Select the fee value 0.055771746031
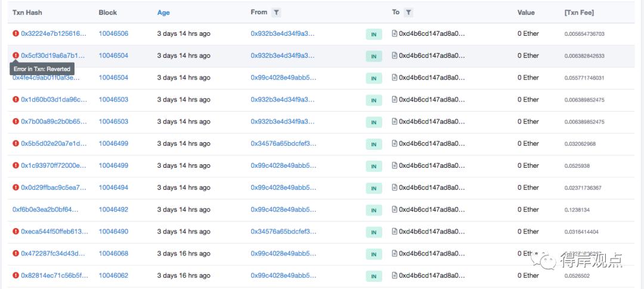Viewport: 644px width, 289px height. point(584,78)
